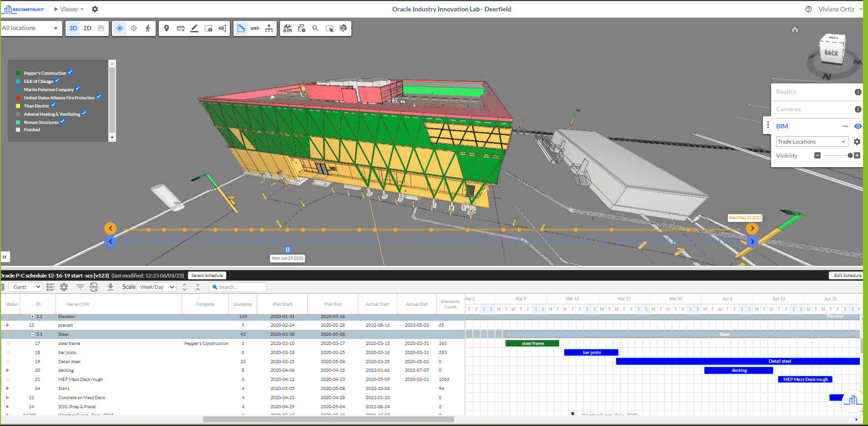Open the Trade Locations dropdown
Viewport: 868px width, 426px height.
click(x=812, y=142)
